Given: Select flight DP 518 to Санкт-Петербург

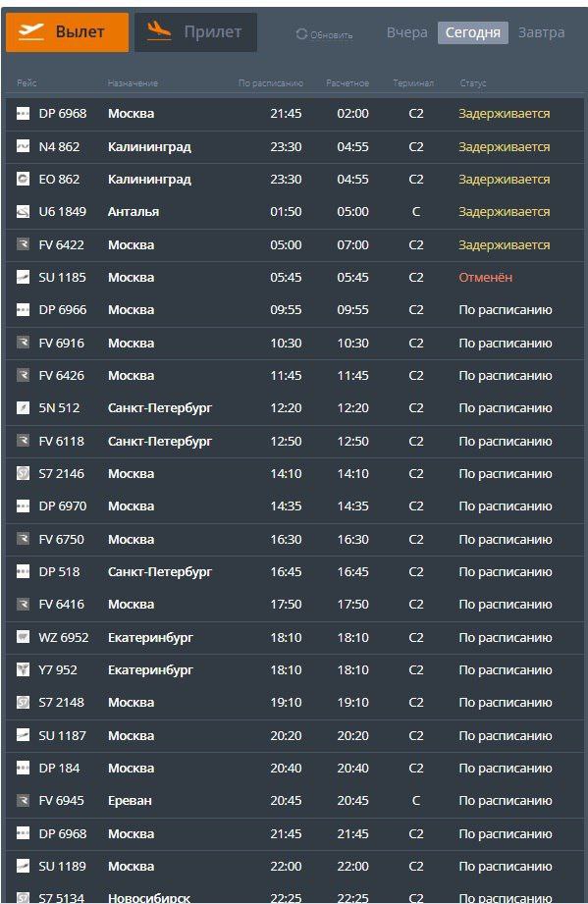Looking at the screenshot, I should click(294, 572).
